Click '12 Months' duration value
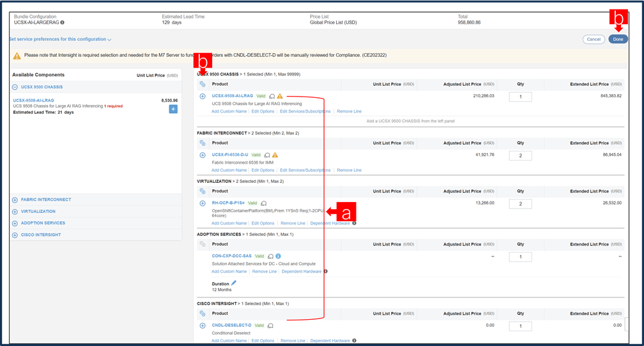 (x=222, y=290)
